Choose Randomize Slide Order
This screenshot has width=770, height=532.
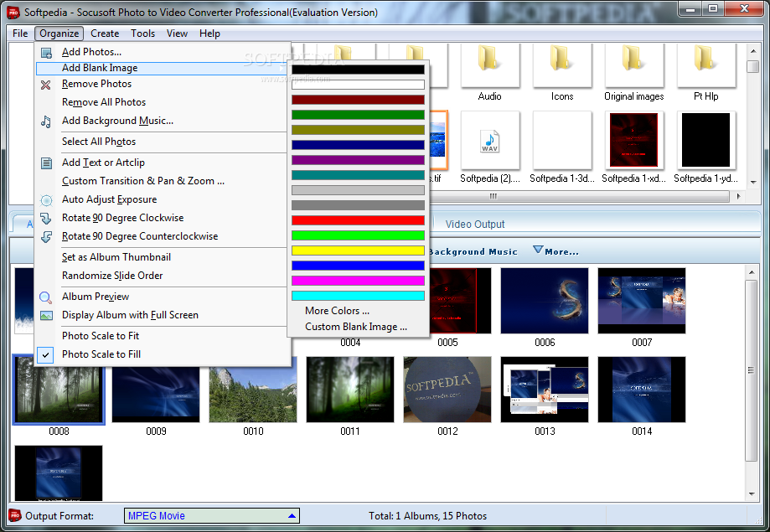pyautogui.click(x=112, y=276)
